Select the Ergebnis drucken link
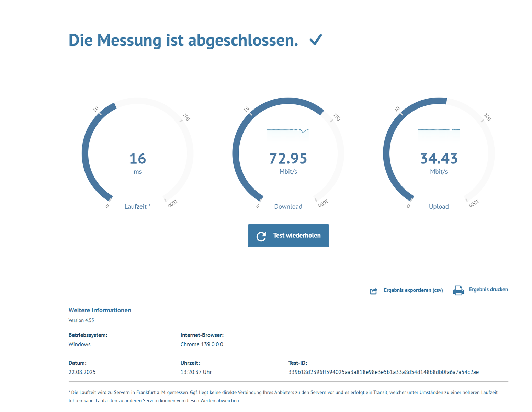The width and height of the screenshot is (532, 412). [x=488, y=289]
